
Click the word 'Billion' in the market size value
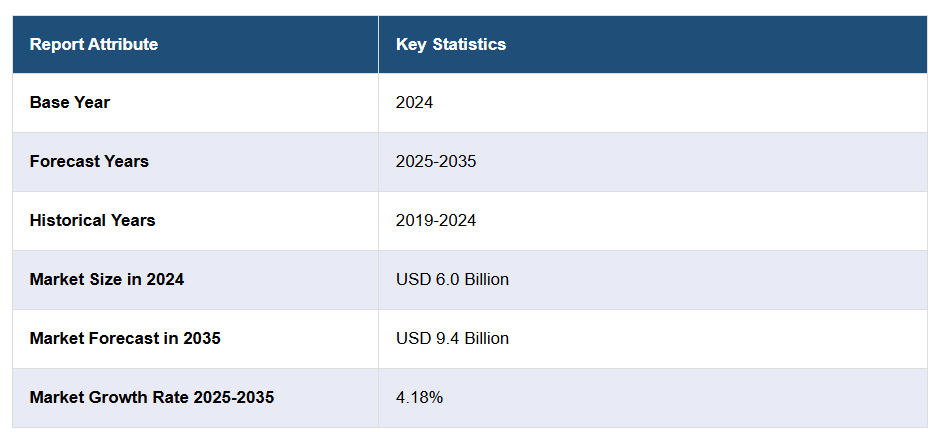pyautogui.click(x=484, y=279)
